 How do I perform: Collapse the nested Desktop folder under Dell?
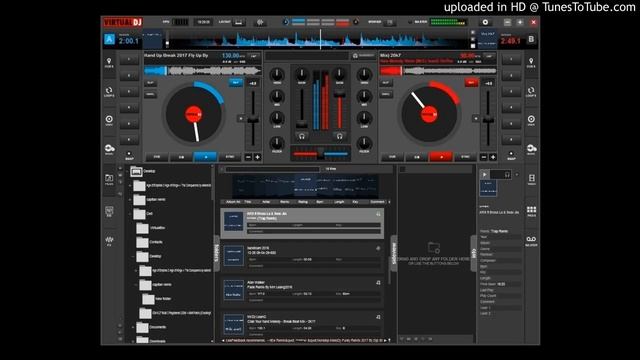click(133, 256)
